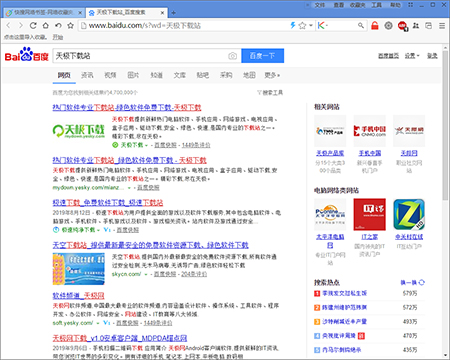The image size is (450, 360).
Task: Click the green Z 中关村在线 logo thumbnail
Action: tap(409, 215)
